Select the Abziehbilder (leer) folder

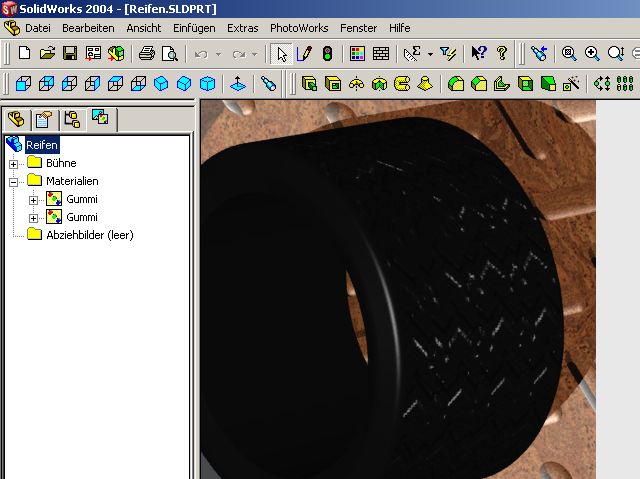[90, 235]
